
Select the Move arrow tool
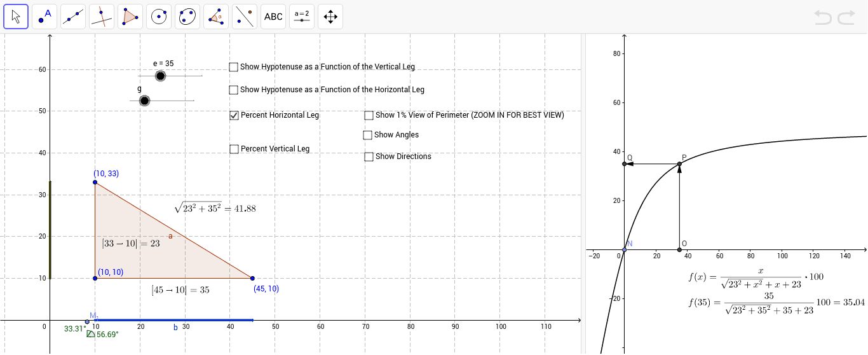16,17
